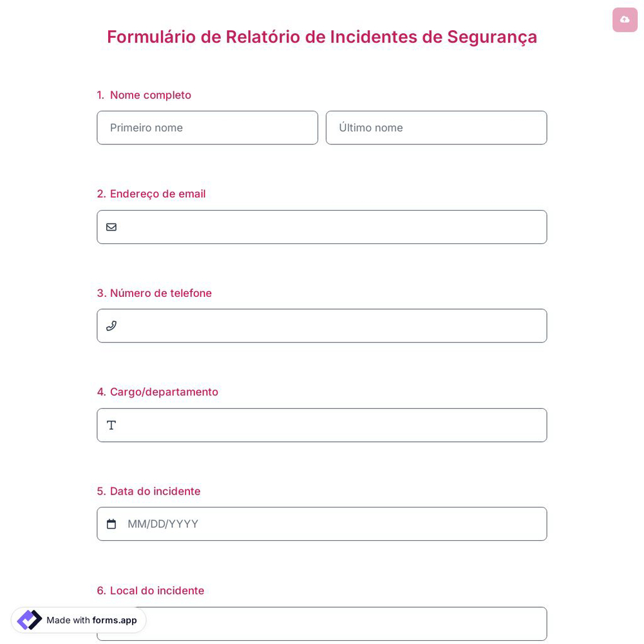
Task: Click the 'Primeiro nome' input field
Action: tap(207, 128)
